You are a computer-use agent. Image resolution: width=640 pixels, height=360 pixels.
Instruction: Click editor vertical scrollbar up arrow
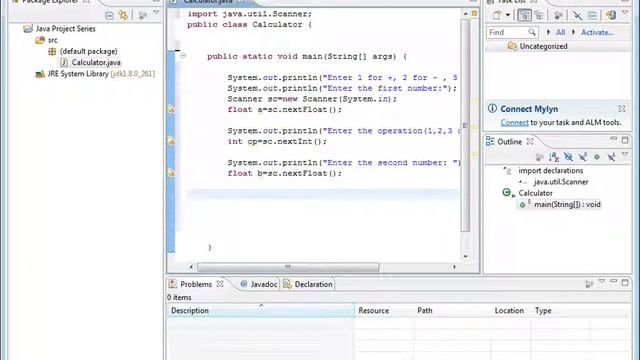tap(466, 14)
